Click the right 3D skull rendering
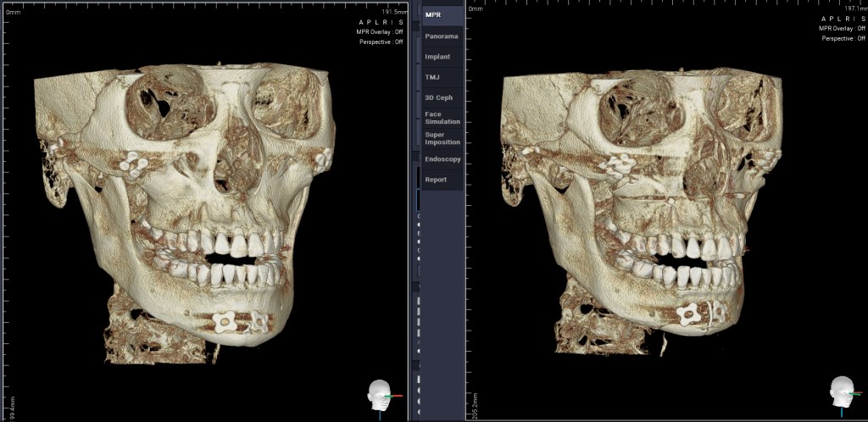The image size is (868, 422). 644,212
